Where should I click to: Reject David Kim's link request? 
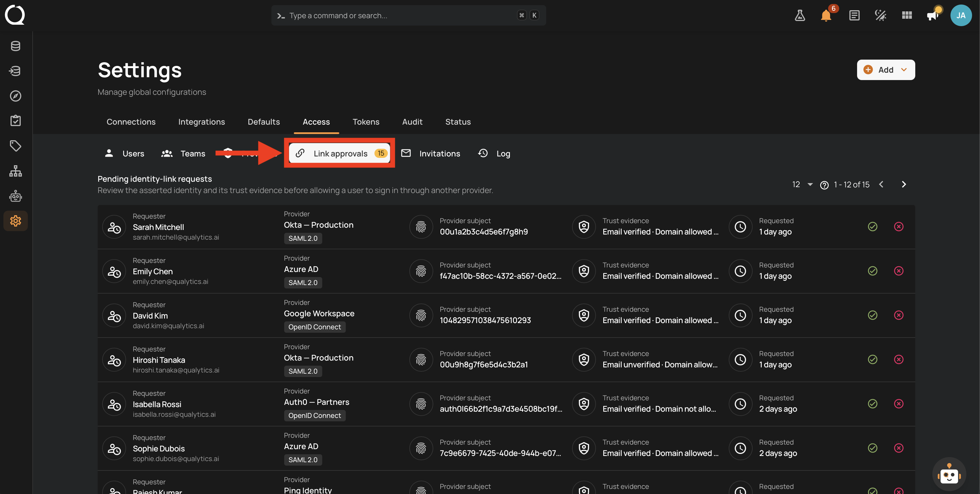point(899,315)
